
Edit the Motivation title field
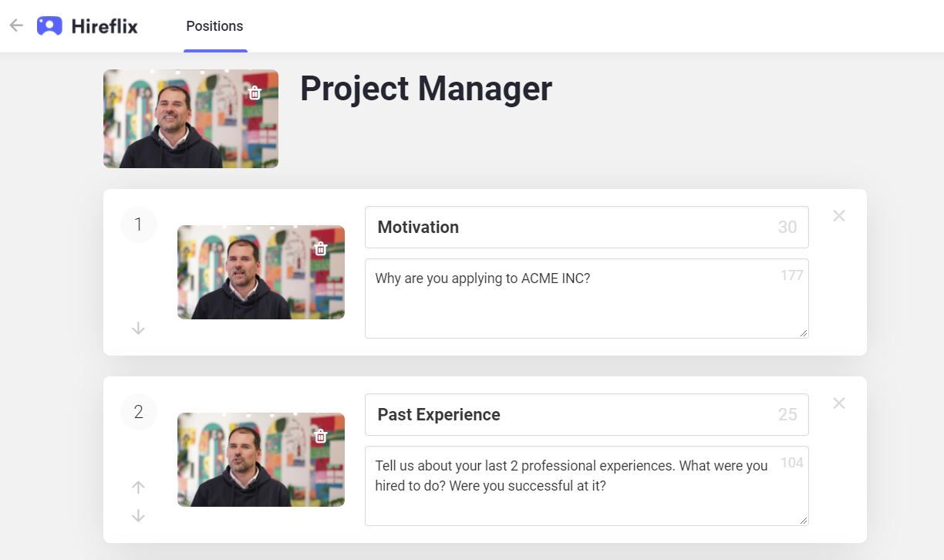tap(586, 227)
